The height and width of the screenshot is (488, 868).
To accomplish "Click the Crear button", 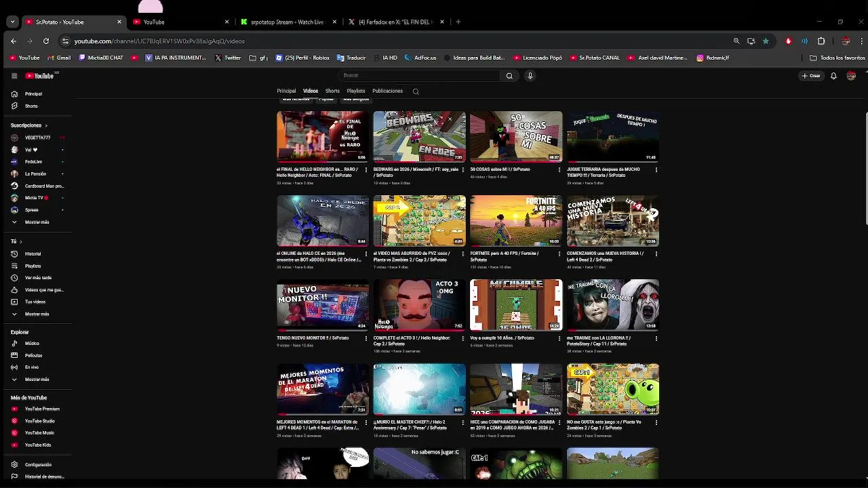I will [x=811, y=76].
